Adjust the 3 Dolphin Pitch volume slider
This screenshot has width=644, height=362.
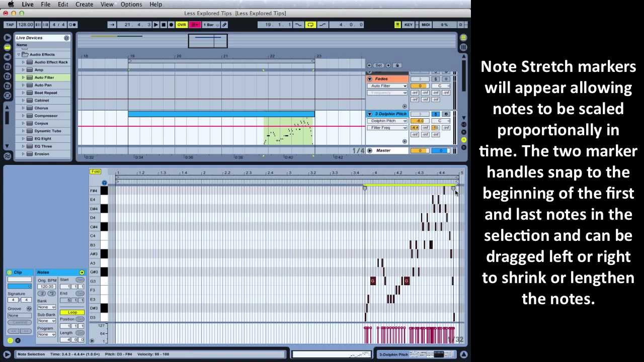click(x=420, y=121)
